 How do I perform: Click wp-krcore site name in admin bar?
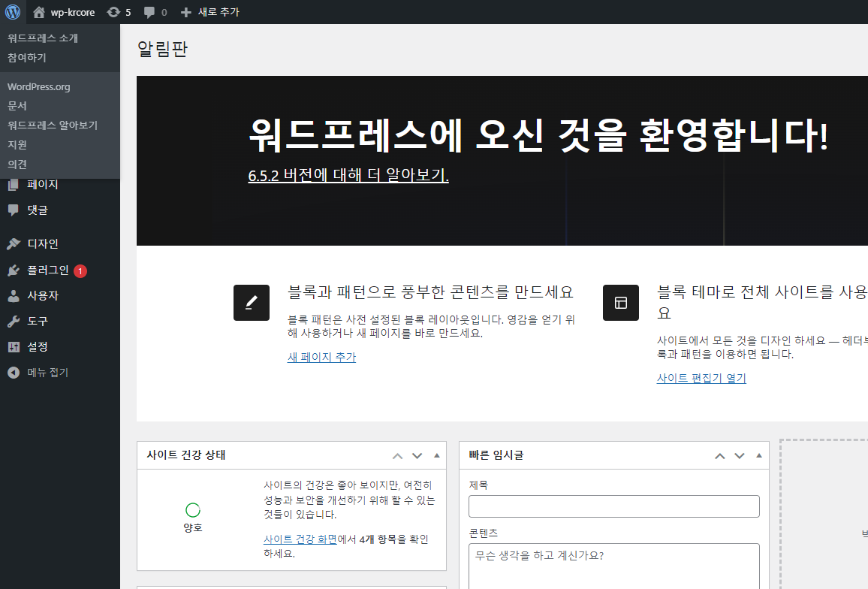coord(73,12)
